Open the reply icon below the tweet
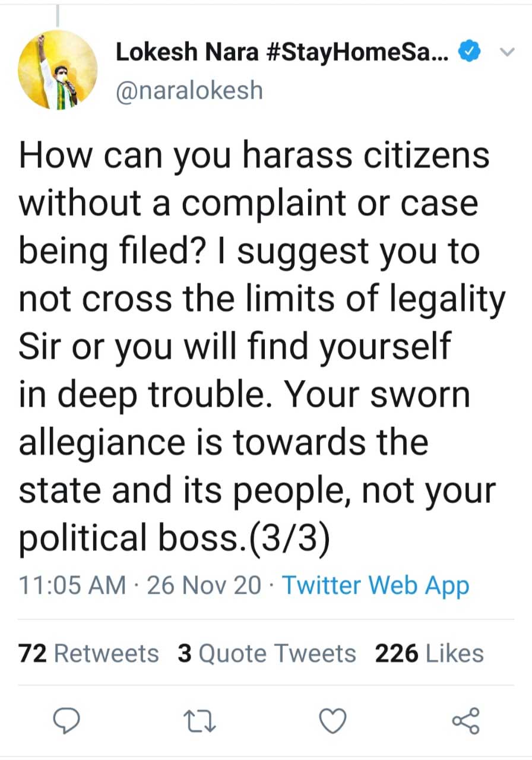Screen dimensions: 532x760 click(67, 721)
